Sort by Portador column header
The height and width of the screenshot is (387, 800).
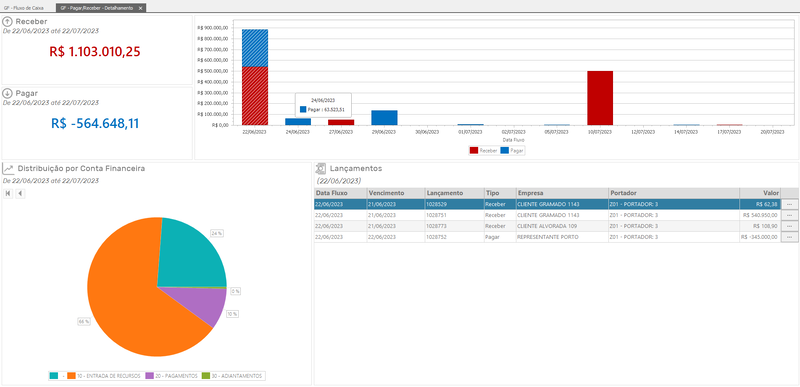[x=673, y=193]
